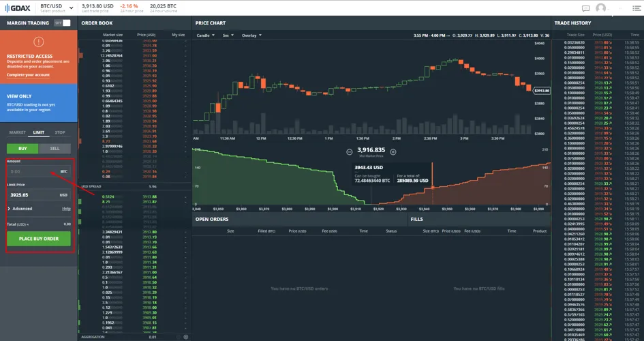Image resolution: width=644 pixels, height=341 pixels.
Task: Select order book bid row 3.34829431
Action: 134,232
